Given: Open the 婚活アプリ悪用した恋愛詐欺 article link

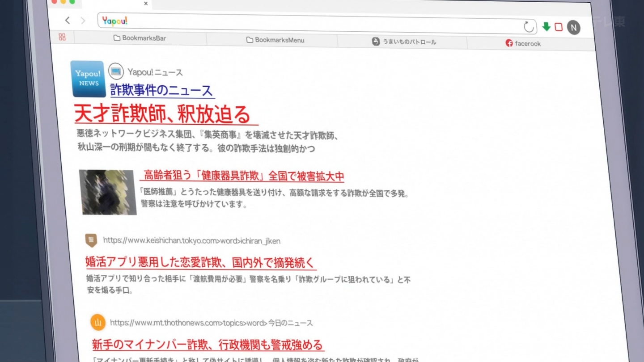Looking at the screenshot, I should 200,262.
